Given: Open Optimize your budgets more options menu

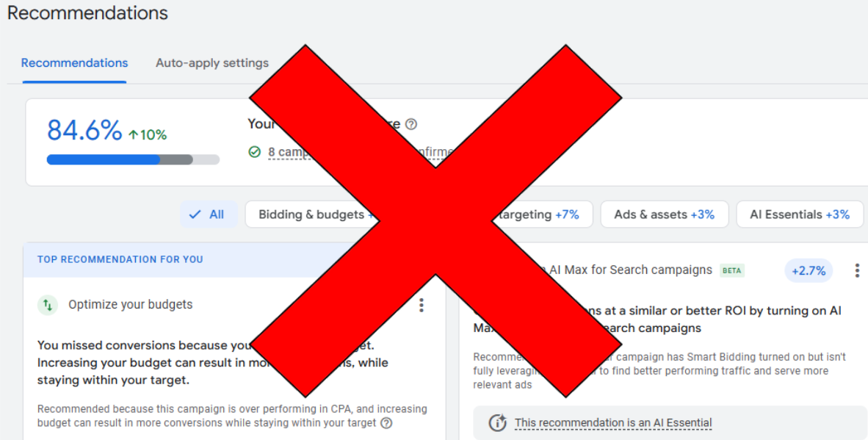Looking at the screenshot, I should coord(422,305).
